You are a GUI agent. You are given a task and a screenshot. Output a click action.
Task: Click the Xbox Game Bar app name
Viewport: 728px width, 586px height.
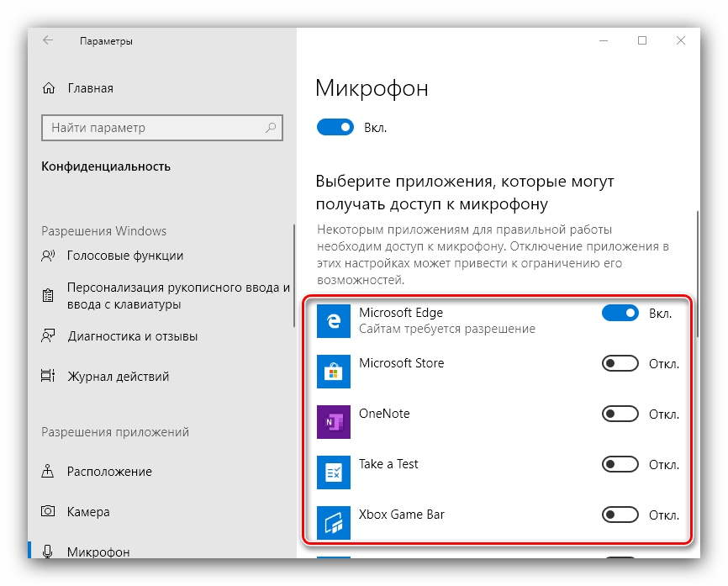(402, 515)
